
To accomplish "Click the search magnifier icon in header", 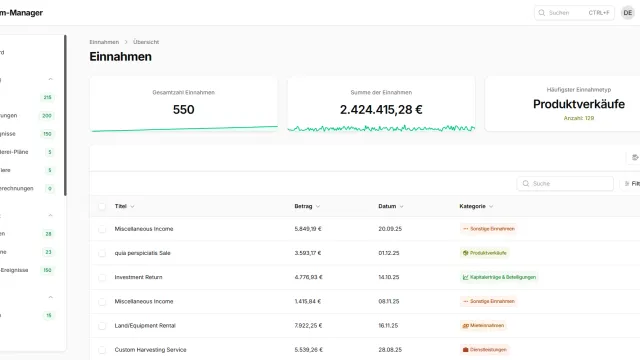I will tap(542, 13).
